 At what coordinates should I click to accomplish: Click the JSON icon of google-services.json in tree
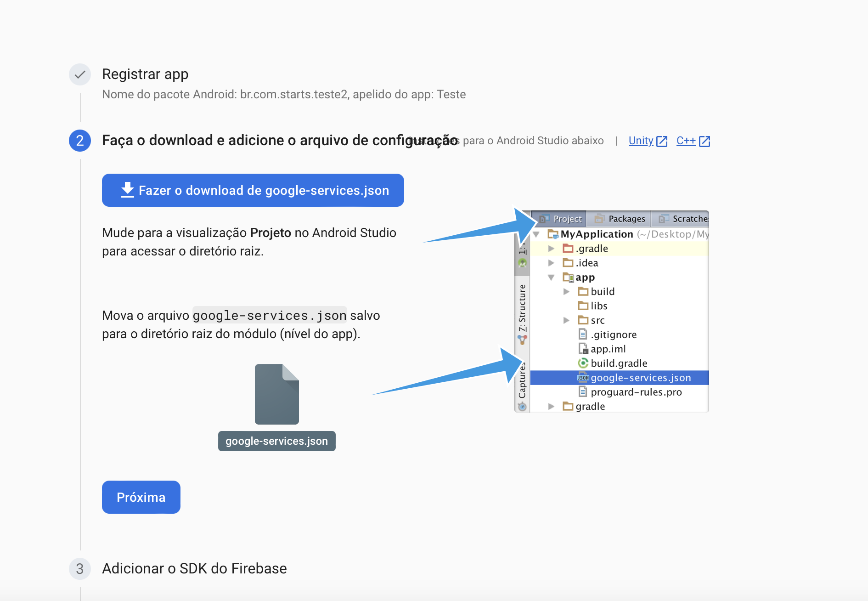click(583, 378)
